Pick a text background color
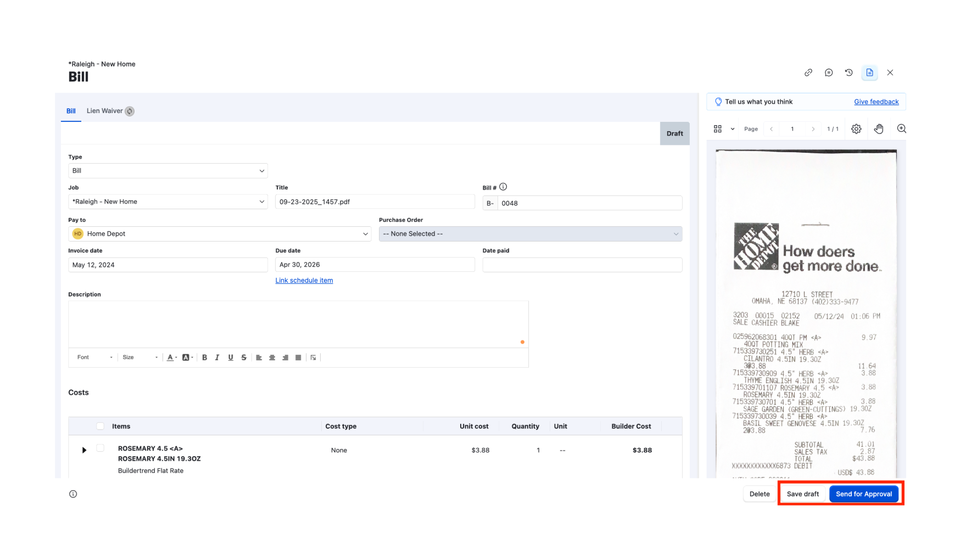 coord(187,357)
